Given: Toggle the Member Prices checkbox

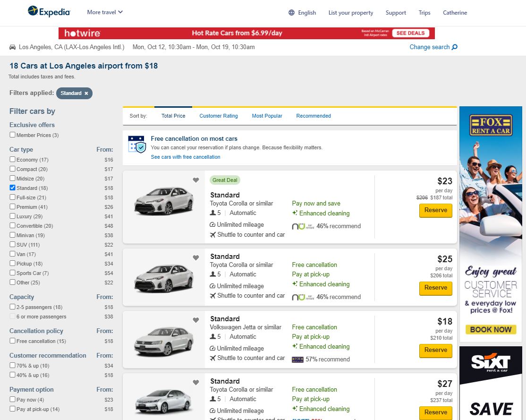Looking at the screenshot, I should [12, 135].
